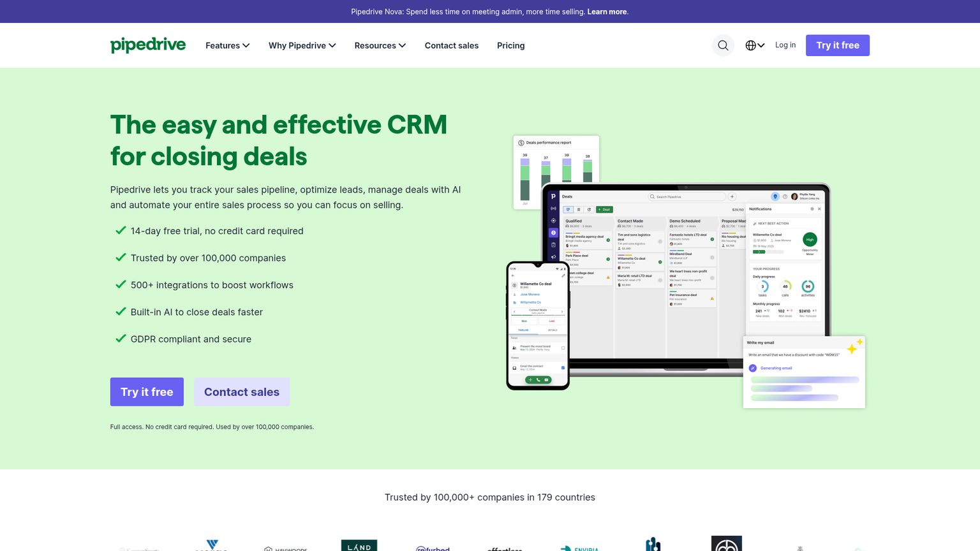Viewport: 980px width, 551px height.
Task: Click the hero Try it free button
Action: click(147, 392)
